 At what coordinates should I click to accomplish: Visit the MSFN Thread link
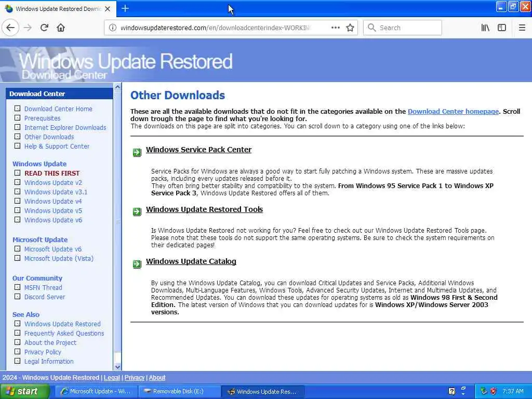point(43,287)
